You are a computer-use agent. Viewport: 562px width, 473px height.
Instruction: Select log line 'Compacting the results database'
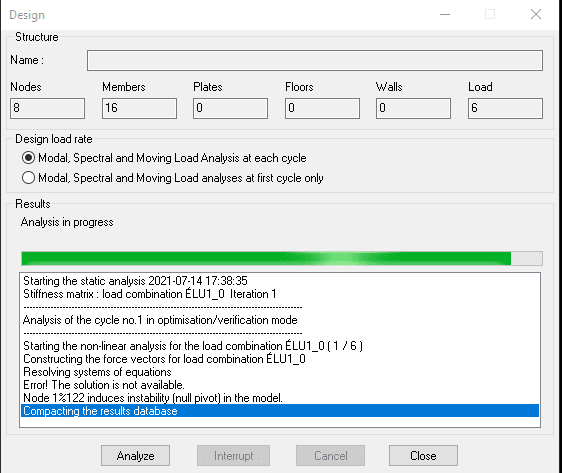(x=280, y=411)
